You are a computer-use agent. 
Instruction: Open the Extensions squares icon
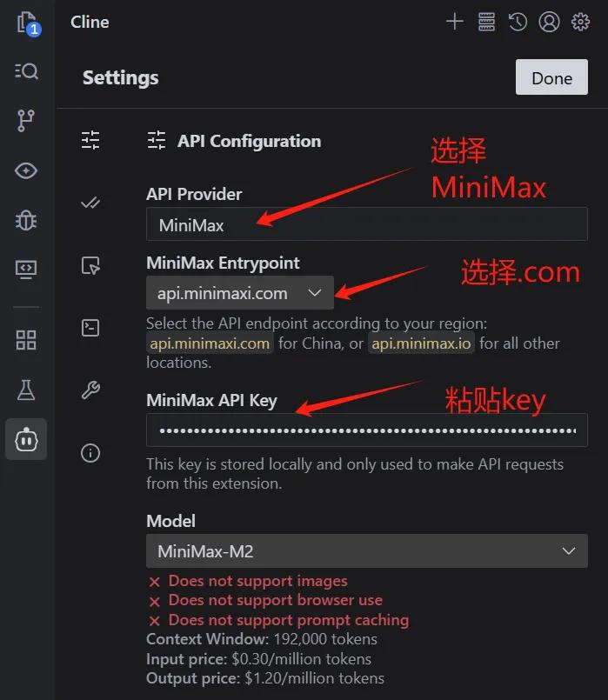(x=26, y=340)
